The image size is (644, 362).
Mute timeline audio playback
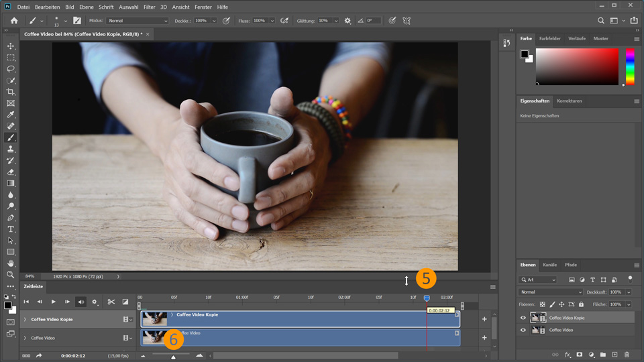80,302
